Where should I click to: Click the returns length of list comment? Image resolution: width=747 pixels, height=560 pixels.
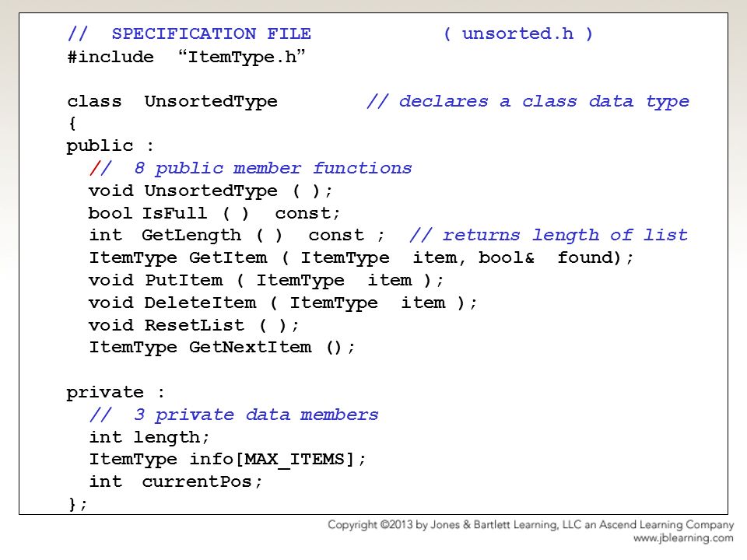coord(549,235)
